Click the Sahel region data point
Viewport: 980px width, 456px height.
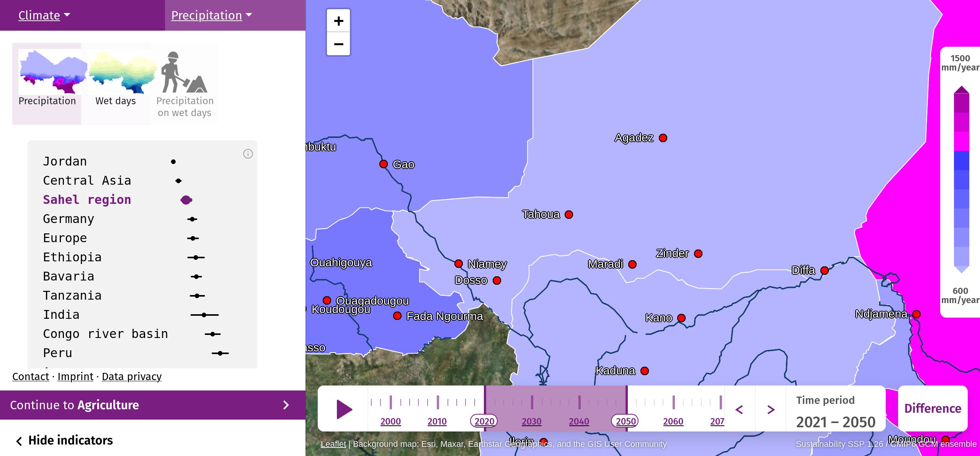[186, 200]
